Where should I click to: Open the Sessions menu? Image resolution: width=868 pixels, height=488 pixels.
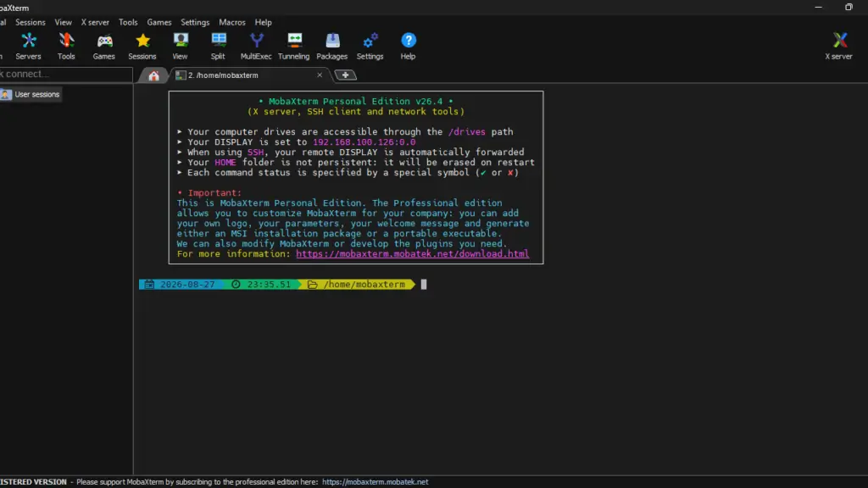[x=31, y=22]
